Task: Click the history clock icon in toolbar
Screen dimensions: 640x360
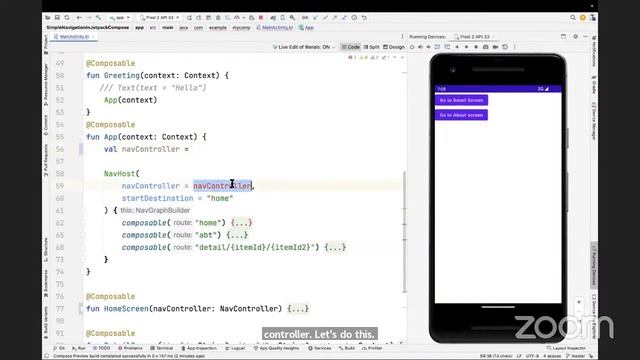Action: point(354,18)
